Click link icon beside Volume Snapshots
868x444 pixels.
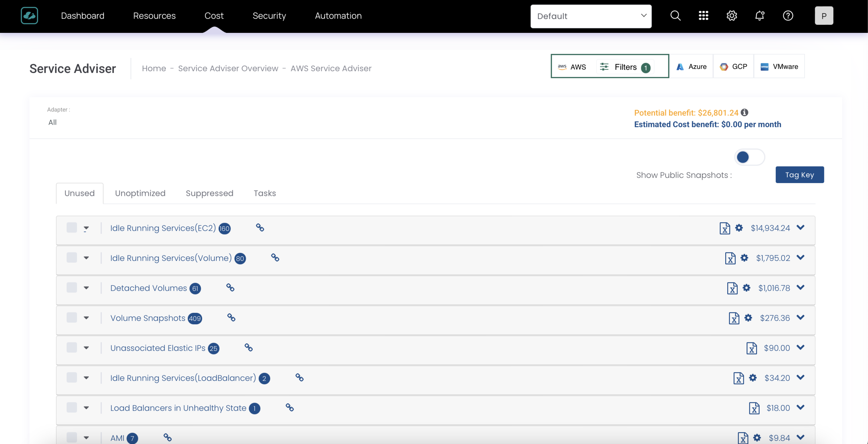[x=231, y=318]
